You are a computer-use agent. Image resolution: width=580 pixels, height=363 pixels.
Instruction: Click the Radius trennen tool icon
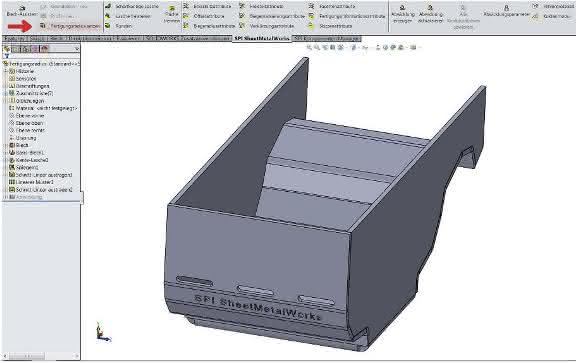[x=171, y=14]
